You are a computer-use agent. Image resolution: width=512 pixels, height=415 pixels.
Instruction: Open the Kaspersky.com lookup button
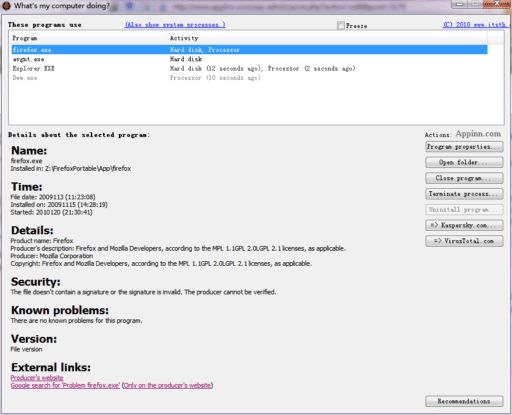point(464,225)
